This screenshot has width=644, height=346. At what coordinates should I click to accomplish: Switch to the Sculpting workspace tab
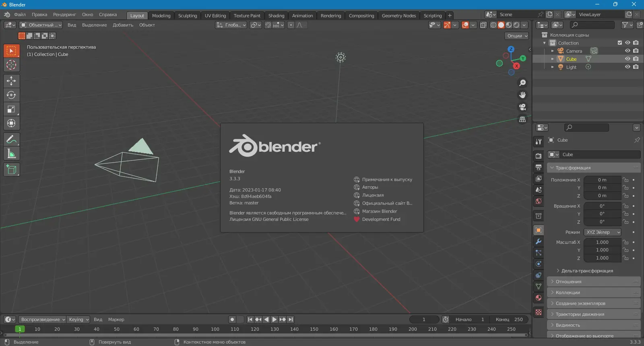coord(188,16)
